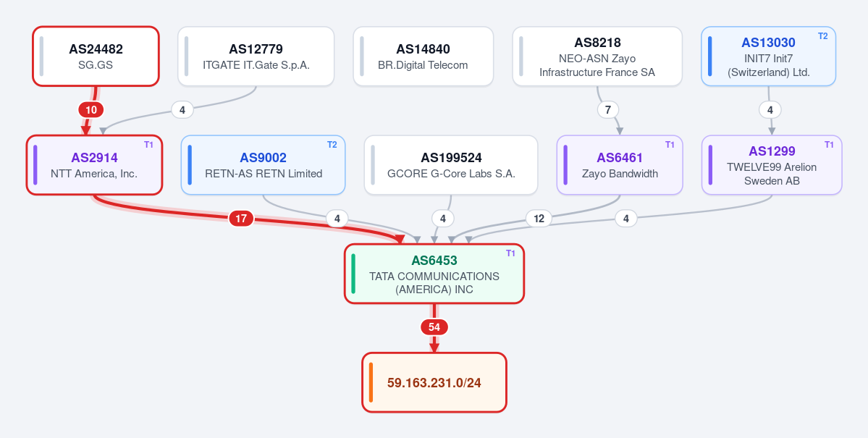Viewport: 868px width, 438px height.
Task: Click the T1 badge on AS6453
Action: (x=510, y=253)
